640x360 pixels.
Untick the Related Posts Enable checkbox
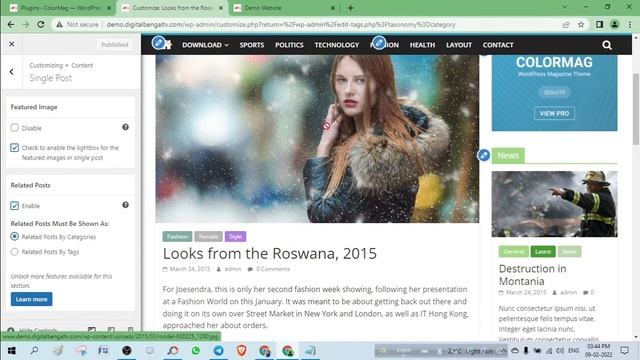click(x=15, y=206)
